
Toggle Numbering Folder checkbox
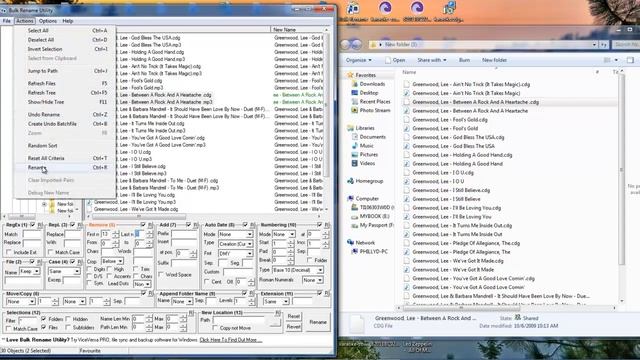pos(310,260)
